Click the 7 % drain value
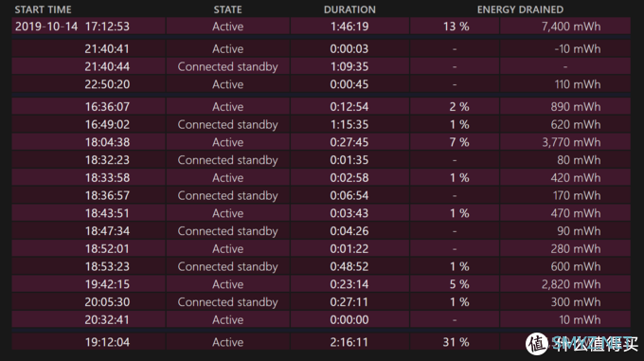Viewport: 644px width, 361px height. (459, 142)
